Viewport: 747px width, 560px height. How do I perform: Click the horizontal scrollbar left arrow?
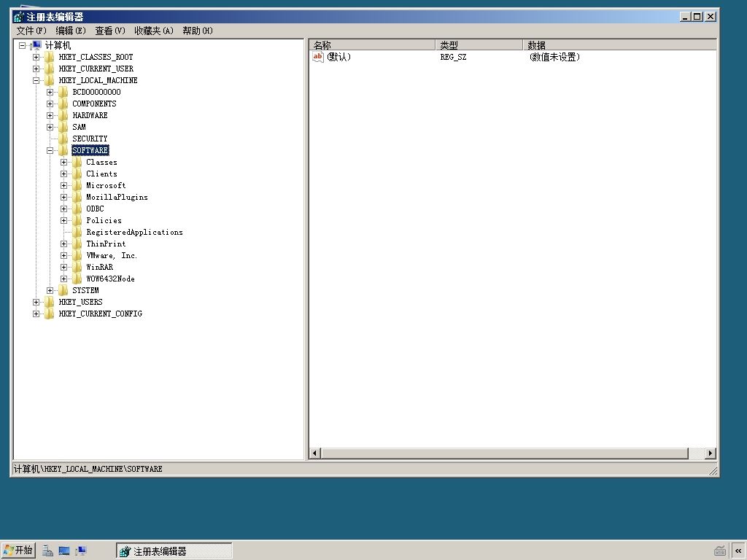[314, 454]
